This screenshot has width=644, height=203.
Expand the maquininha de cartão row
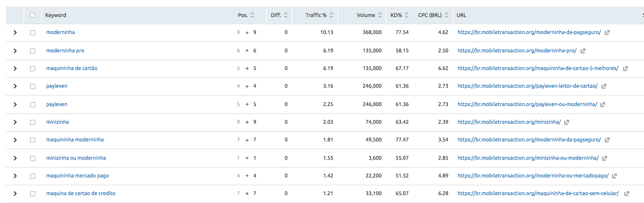pos(15,68)
